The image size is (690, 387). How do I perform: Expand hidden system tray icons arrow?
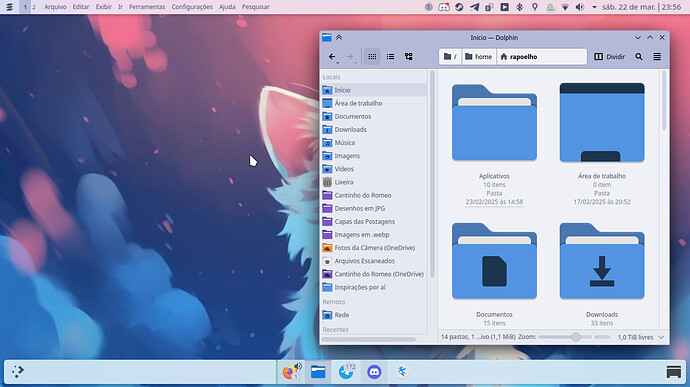tap(595, 7)
